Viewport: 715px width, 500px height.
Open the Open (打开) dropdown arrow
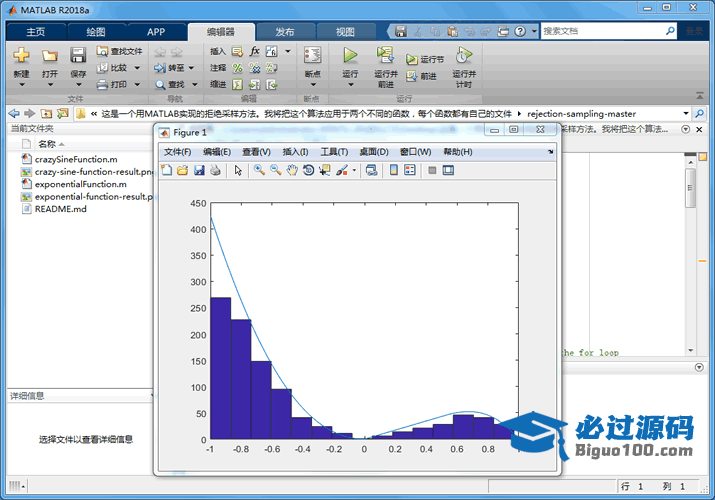[50, 85]
